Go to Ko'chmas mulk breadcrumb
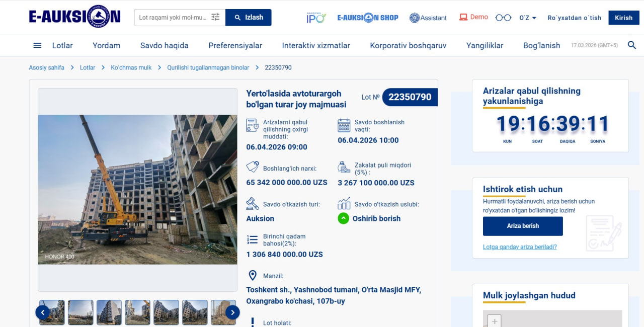 pos(131,67)
